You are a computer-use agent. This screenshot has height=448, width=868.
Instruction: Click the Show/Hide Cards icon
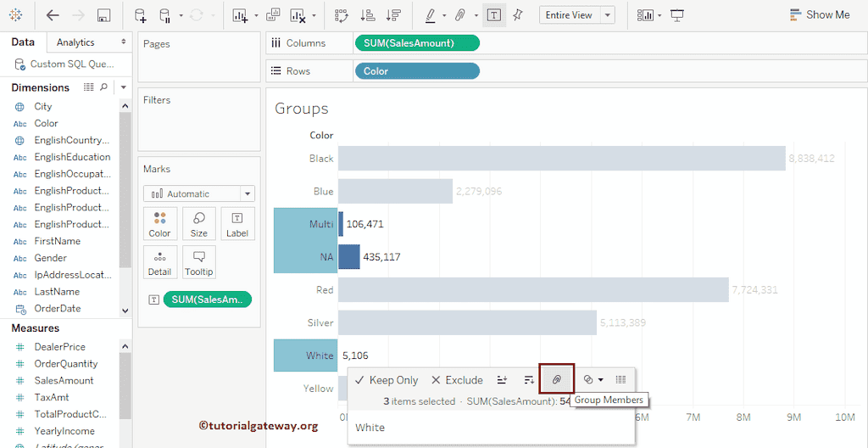(645, 15)
